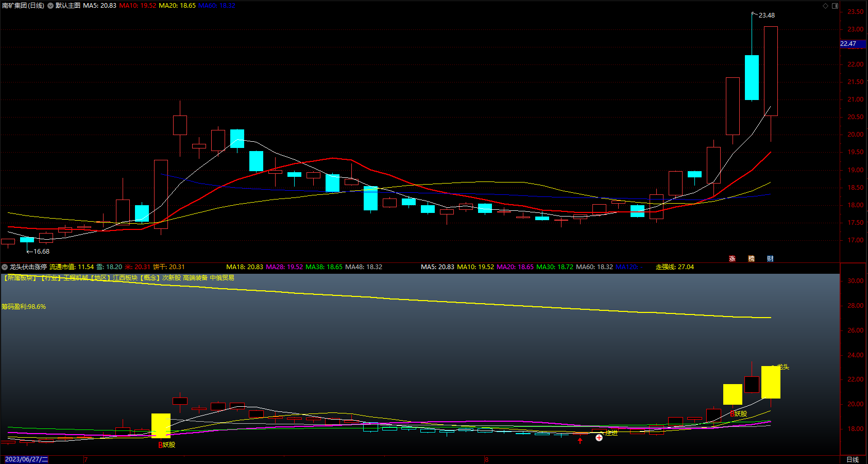Click the 江西板块 region text
868x464 pixels.
pyautogui.click(x=125, y=278)
